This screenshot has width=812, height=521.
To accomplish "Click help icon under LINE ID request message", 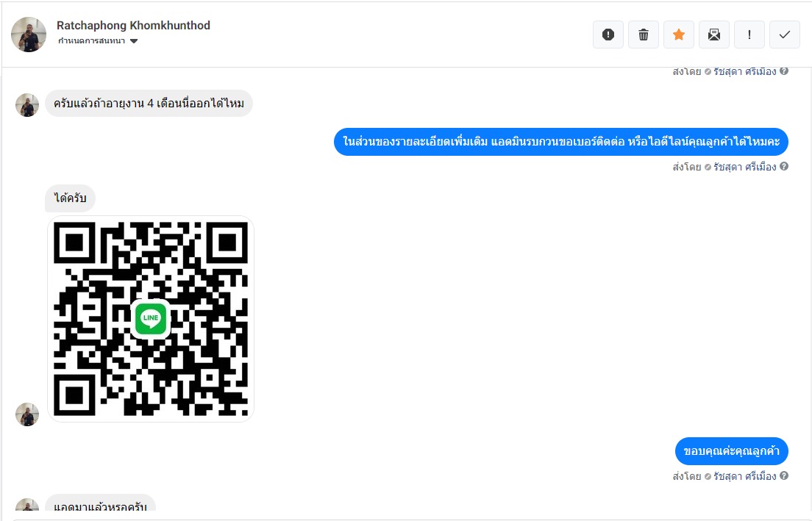I will pyautogui.click(x=784, y=166).
